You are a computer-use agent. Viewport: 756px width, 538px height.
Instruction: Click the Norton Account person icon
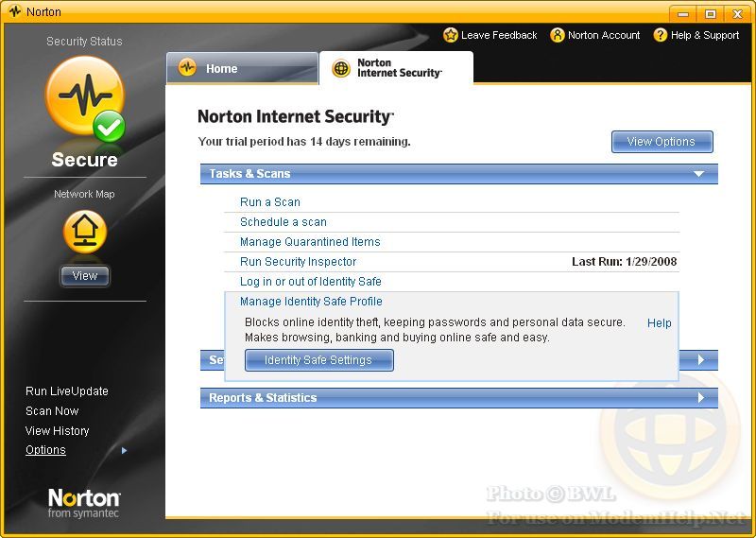pyautogui.click(x=557, y=35)
